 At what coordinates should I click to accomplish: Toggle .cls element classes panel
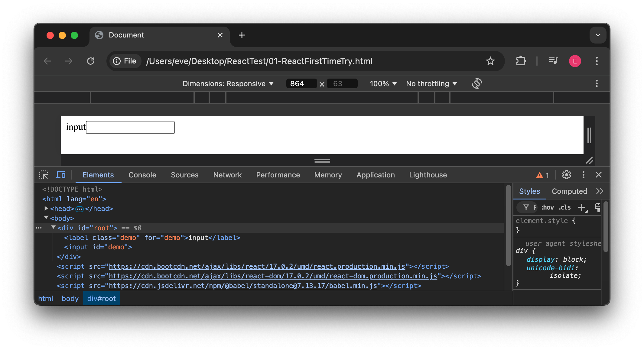[564, 207]
